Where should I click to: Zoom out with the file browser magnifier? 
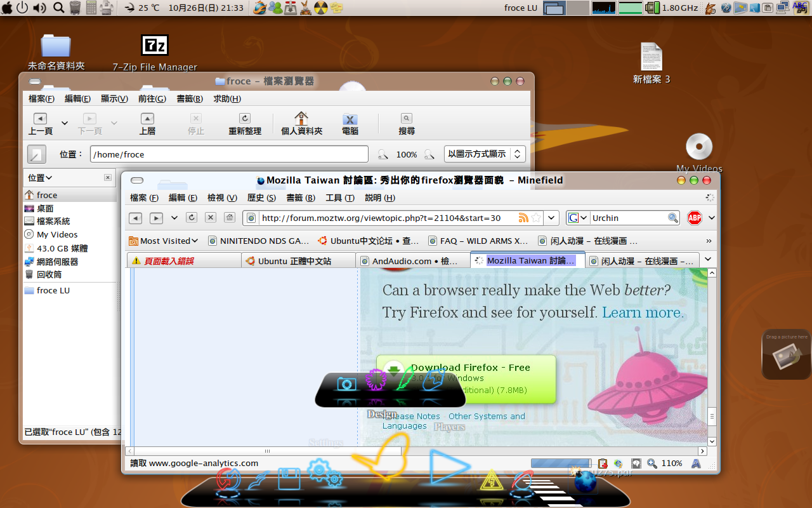tap(383, 154)
